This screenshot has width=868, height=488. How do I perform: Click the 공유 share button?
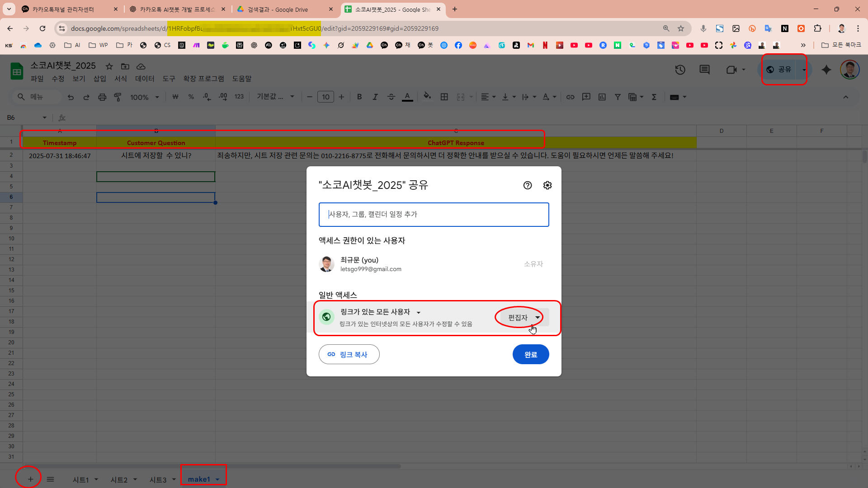click(779, 69)
